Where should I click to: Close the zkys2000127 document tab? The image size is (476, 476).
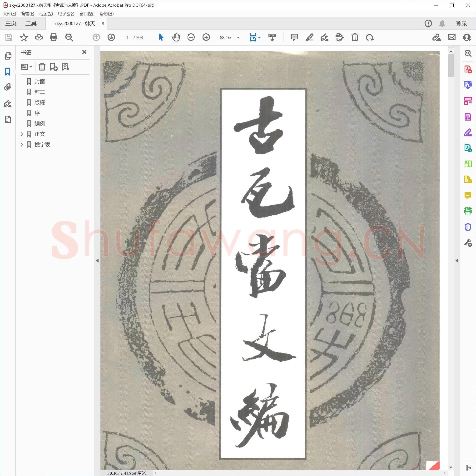point(103,23)
